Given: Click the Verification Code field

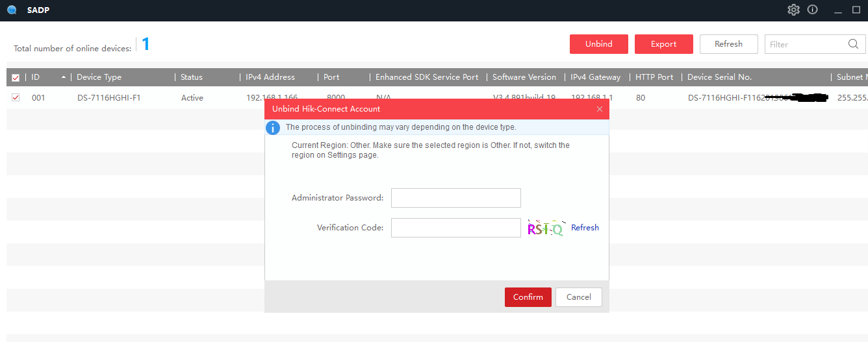Looking at the screenshot, I should click(456, 228).
